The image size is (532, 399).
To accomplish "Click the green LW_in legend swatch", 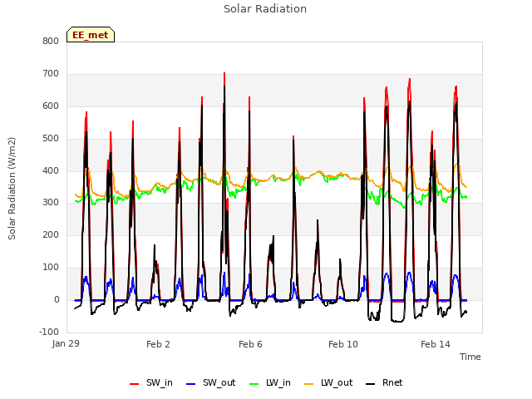I will tap(254, 384).
